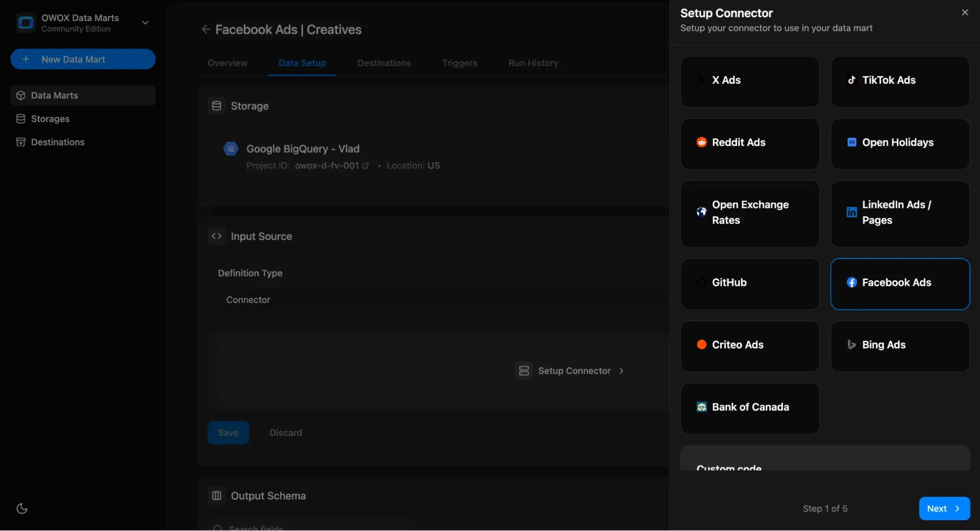Viewport: 980px width, 531px height.
Task: Open Data Marts in the sidebar
Action: click(83, 95)
